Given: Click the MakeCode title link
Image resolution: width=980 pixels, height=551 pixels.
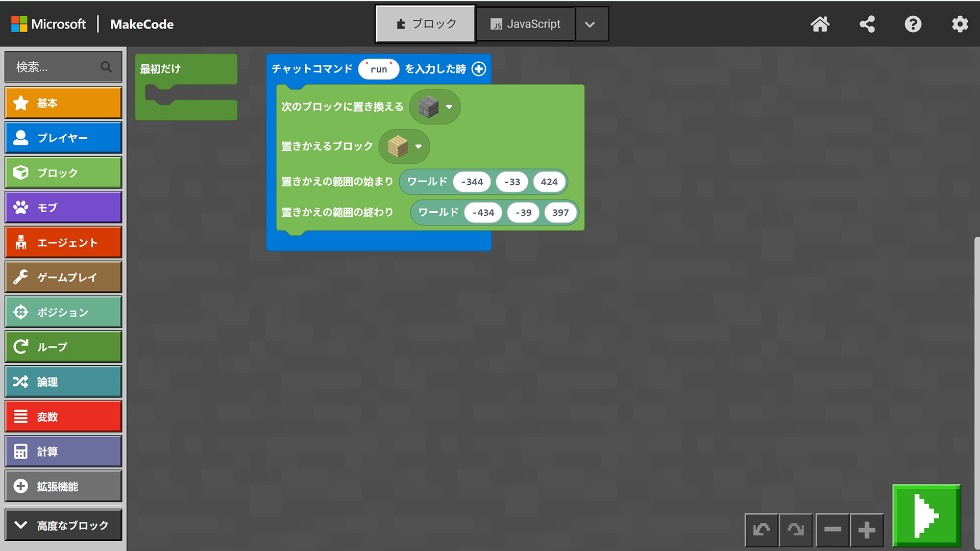Looking at the screenshot, I should point(142,24).
